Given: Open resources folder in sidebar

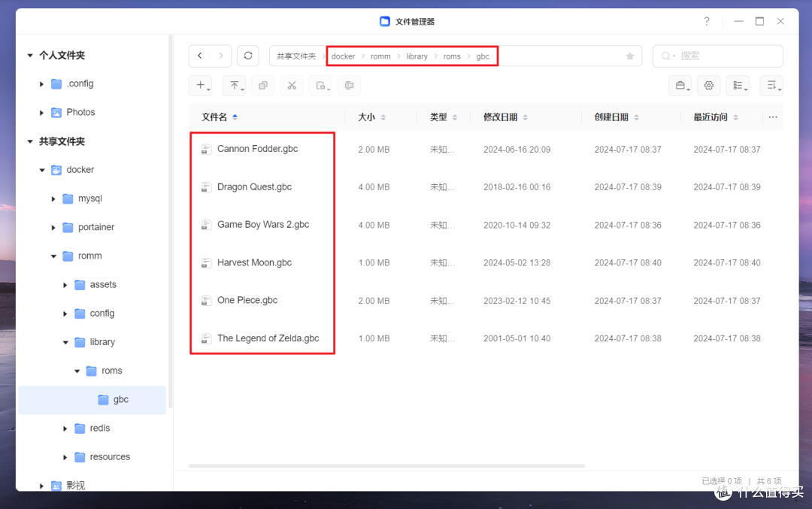Looking at the screenshot, I should (x=110, y=456).
